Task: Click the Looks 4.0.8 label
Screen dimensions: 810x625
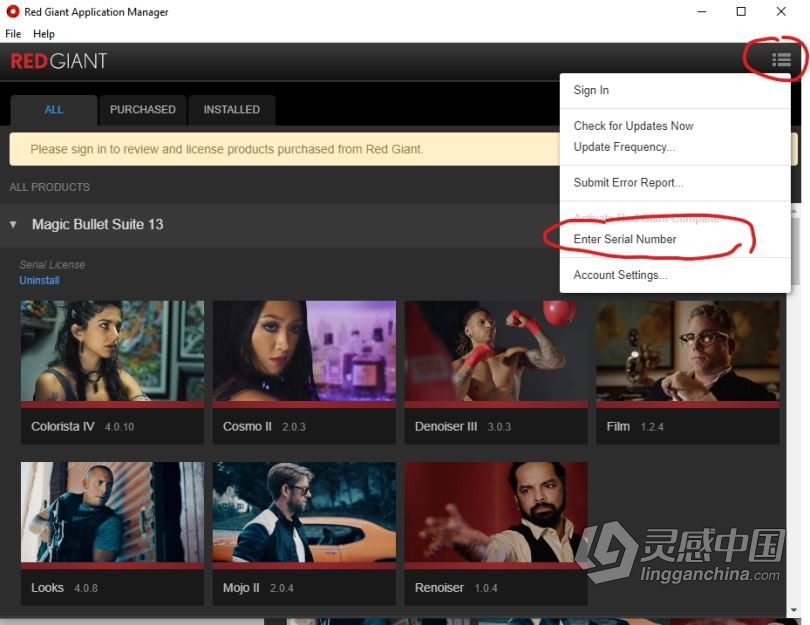Action: pyautogui.click(x=64, y=588)
